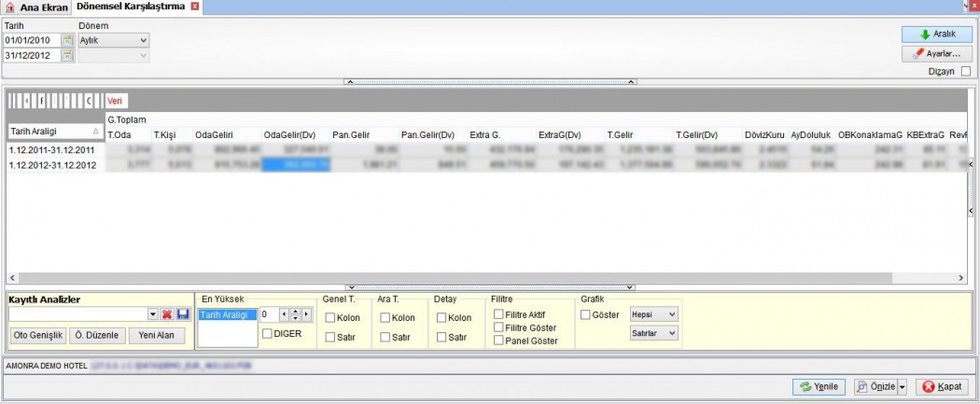Click the Önizle preview button
This screenshot has height=404, width=980.
[875, 387]
